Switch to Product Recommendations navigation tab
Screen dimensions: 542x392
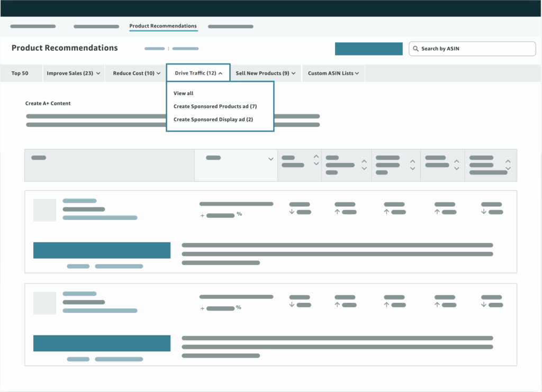[x=163, y=26]
